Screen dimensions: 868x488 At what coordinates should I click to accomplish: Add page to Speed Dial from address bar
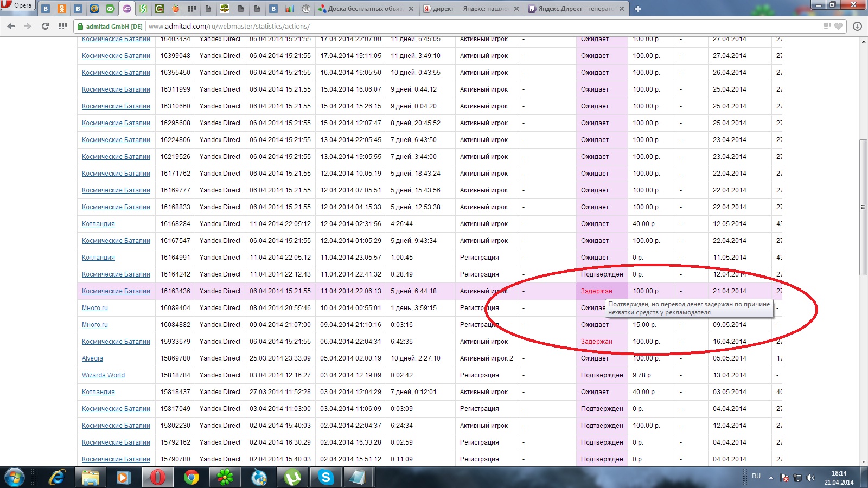point(827,26)
